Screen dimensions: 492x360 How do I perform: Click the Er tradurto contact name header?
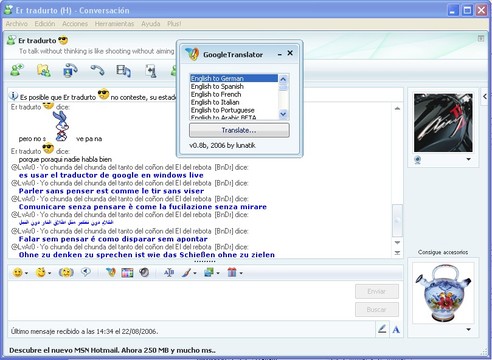click(37, 40)
